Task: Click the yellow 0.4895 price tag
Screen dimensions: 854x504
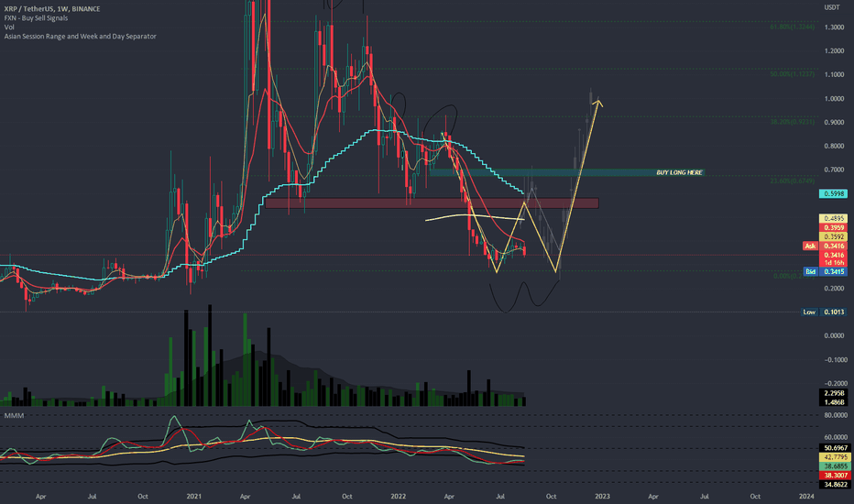Action: [x=833, y=218]
